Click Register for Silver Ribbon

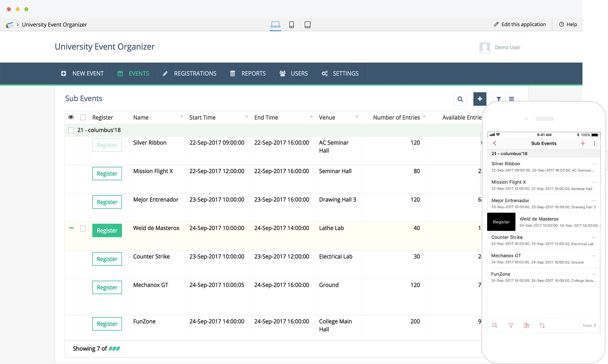pos(107,145)
